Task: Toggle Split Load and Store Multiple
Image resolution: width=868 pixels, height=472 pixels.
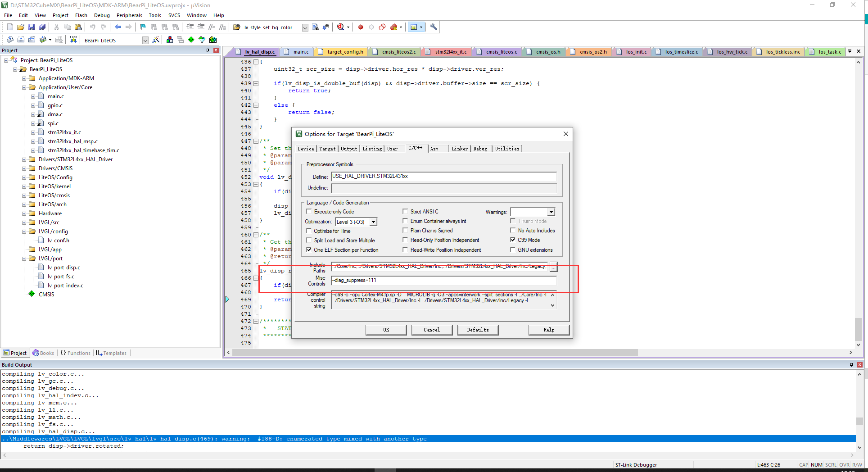Action: 309,240
